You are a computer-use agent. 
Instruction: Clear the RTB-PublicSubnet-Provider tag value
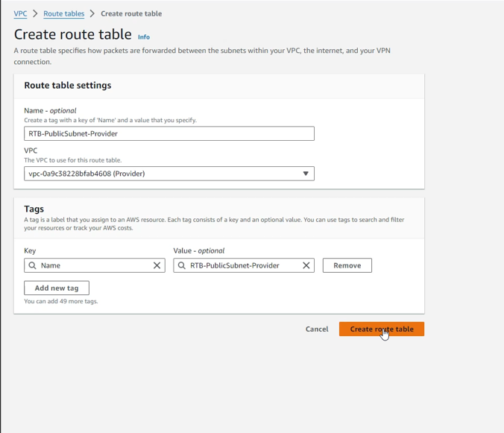(306, 265)
